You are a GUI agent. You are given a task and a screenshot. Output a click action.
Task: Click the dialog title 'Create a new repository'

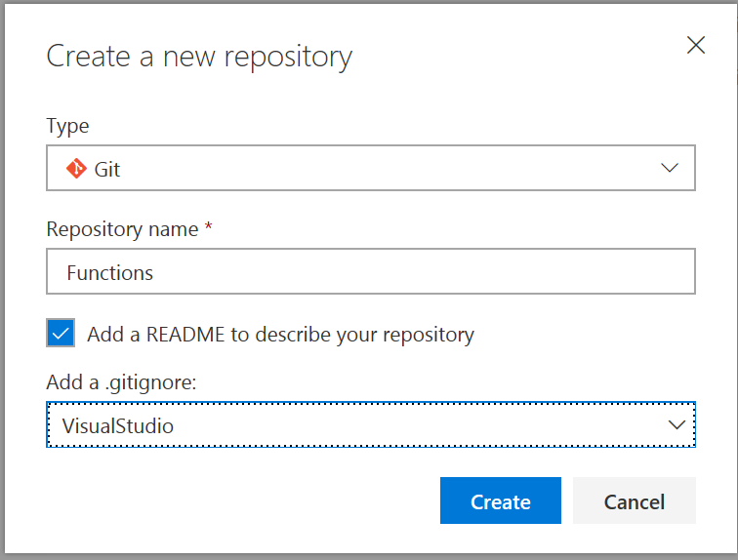[199, 57]
